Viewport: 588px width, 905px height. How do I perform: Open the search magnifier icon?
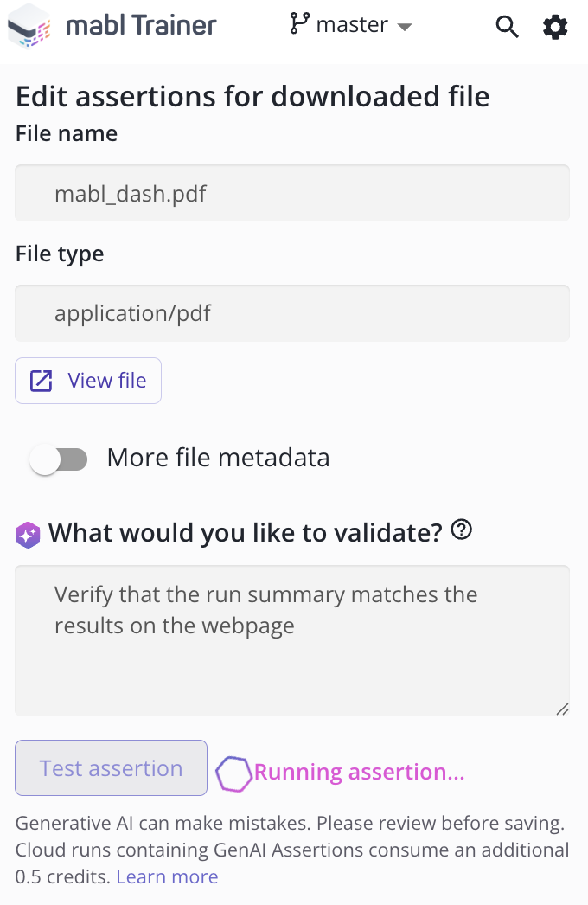point(507,28)
